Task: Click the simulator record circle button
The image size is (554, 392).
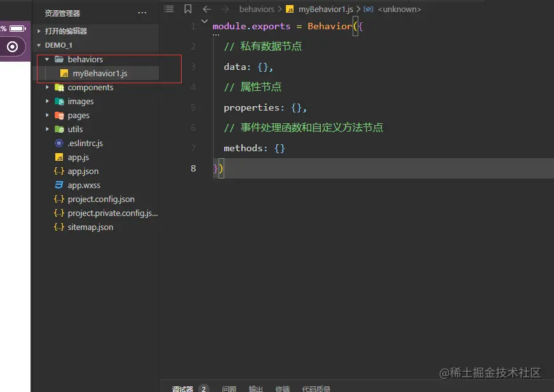Action: point(12,46)
